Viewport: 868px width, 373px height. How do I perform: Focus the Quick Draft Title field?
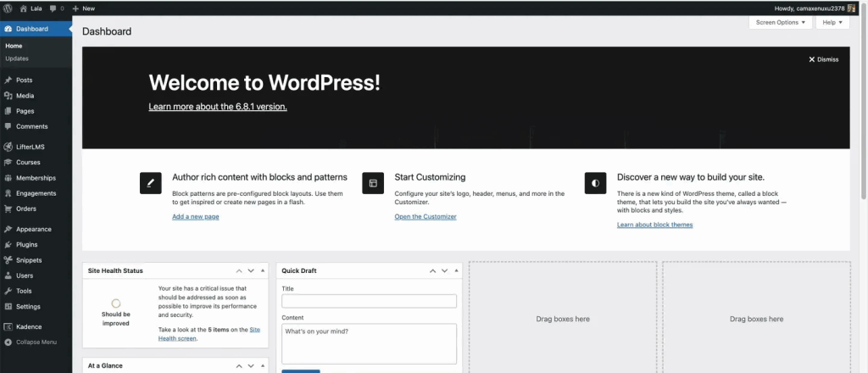[x=370, y=301]
